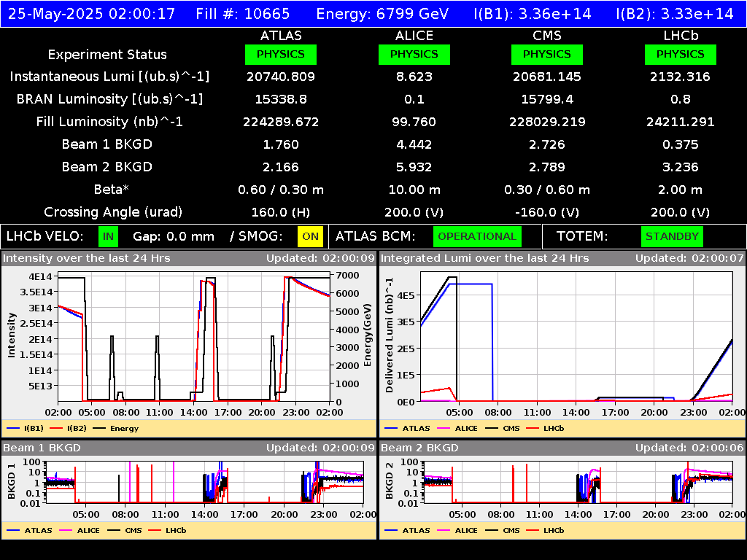Click ALICE instantaneous lumi value 8.623
The width and height of the screenshot is (747, 560).
click(414, 77)
